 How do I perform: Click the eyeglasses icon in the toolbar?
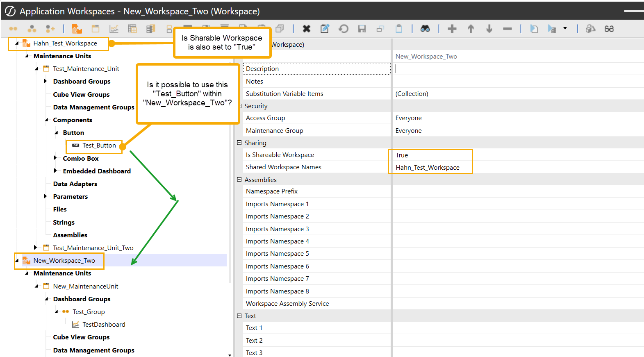609,29
